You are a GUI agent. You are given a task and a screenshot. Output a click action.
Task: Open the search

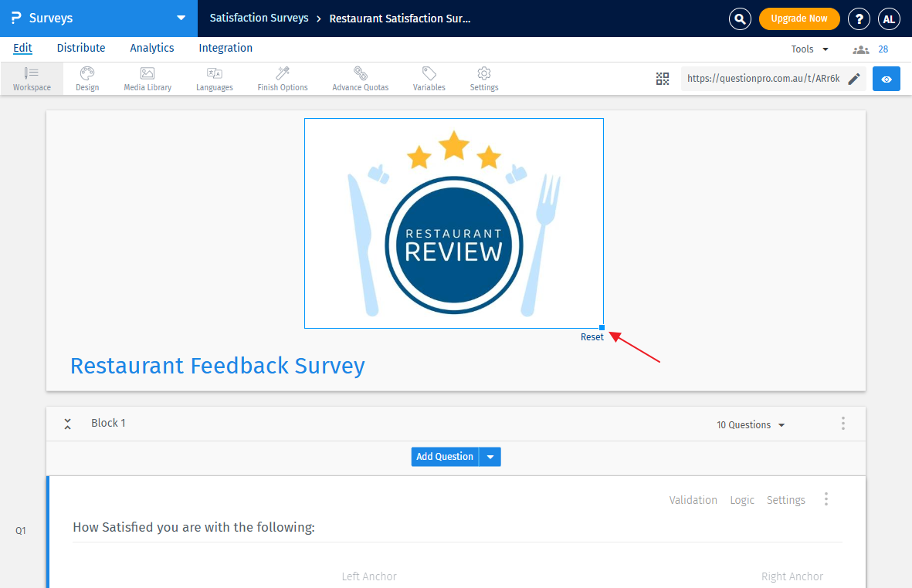740,19
